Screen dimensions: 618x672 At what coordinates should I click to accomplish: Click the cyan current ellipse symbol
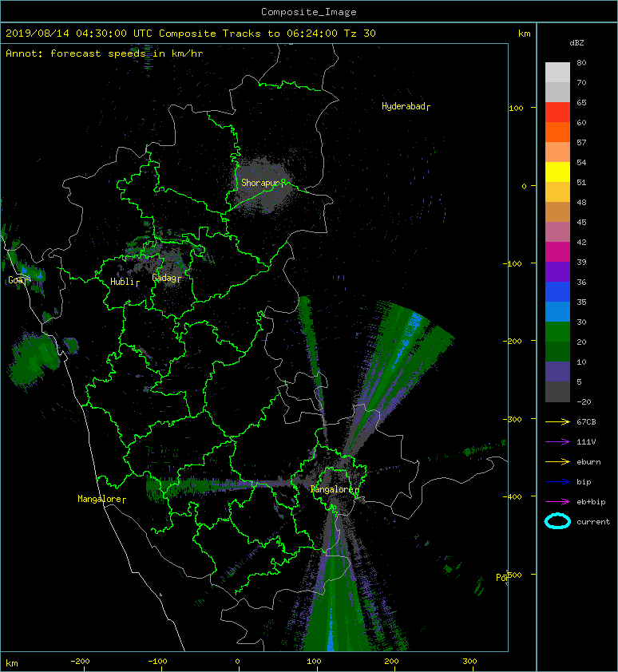(557, 521)
